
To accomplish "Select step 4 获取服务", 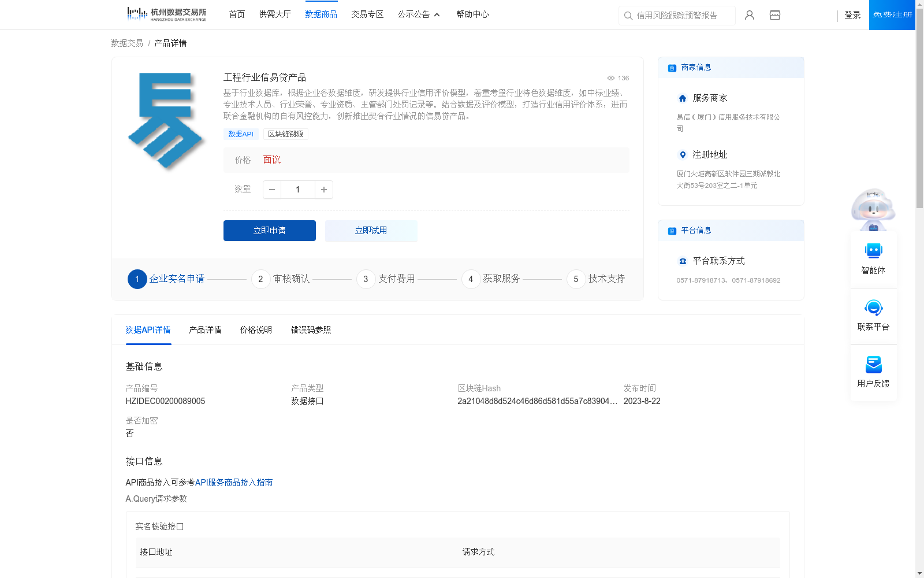I will click(491, 279).
